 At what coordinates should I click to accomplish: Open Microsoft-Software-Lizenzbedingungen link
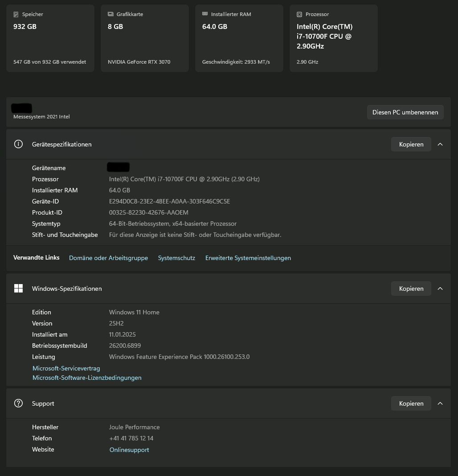point(87,378)
